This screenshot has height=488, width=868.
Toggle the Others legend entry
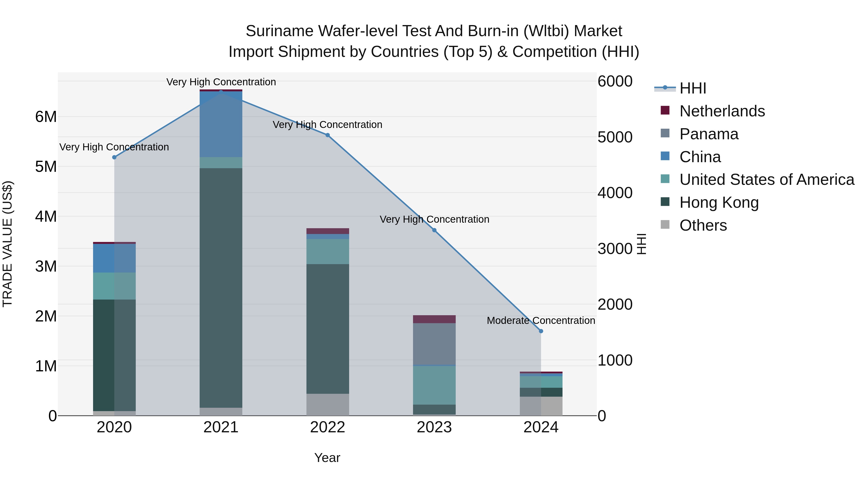694,225
